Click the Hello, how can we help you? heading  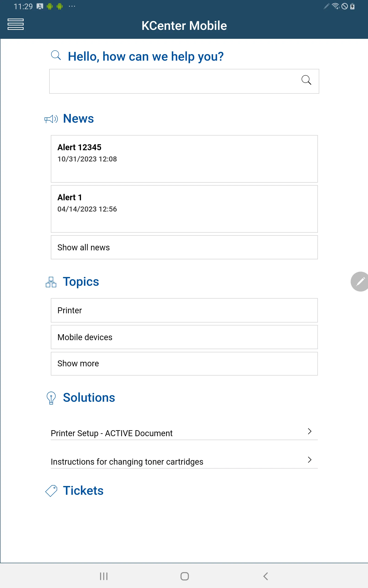point(146,57)
